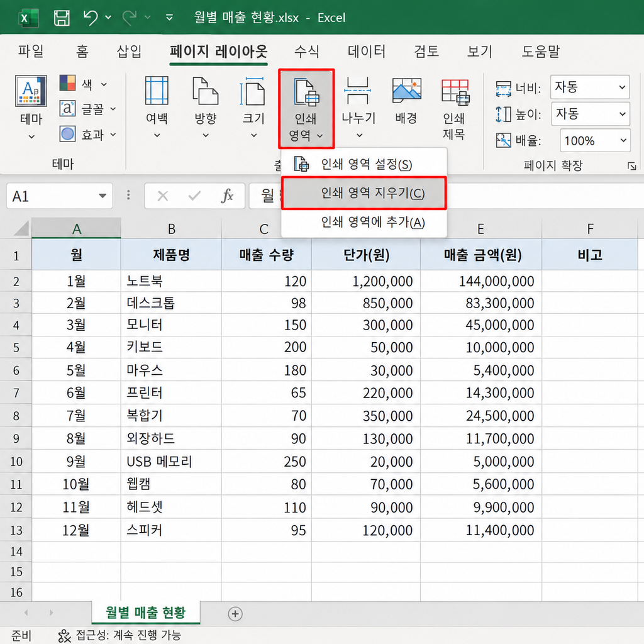Open the 인쇄 제목 print titles dialog

tap(454, 109)
